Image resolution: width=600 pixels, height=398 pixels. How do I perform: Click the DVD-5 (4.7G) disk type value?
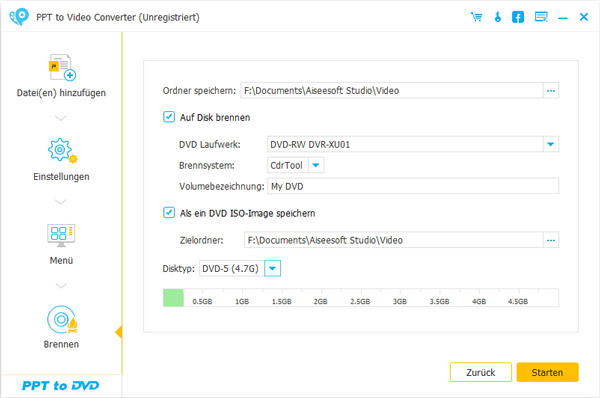coord(231,268)
